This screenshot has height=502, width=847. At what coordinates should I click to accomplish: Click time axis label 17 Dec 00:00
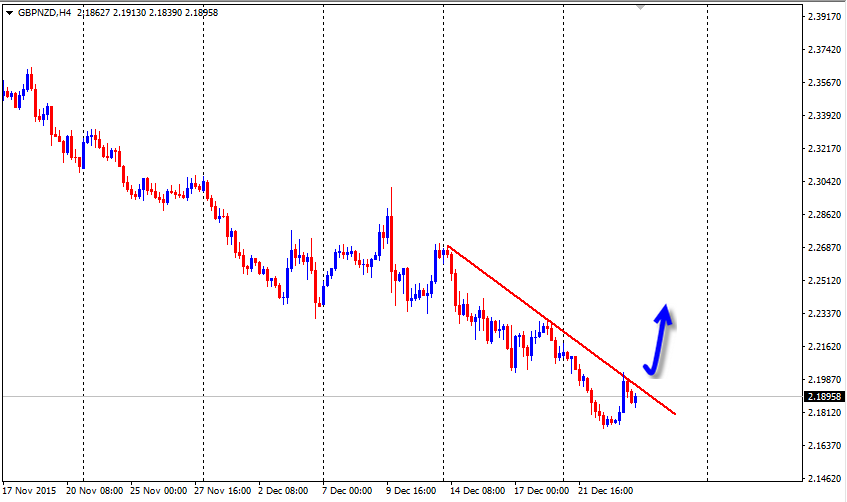tap(541, 491)
